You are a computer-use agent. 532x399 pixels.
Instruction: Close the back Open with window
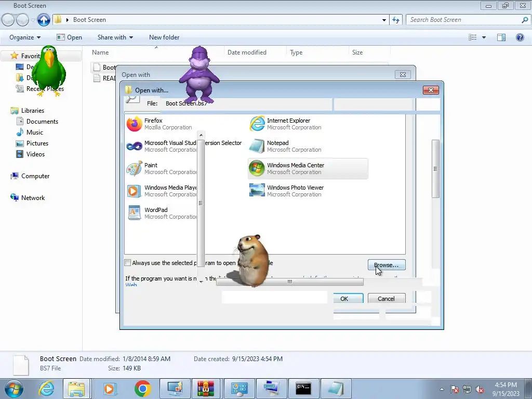coord(403,74)
